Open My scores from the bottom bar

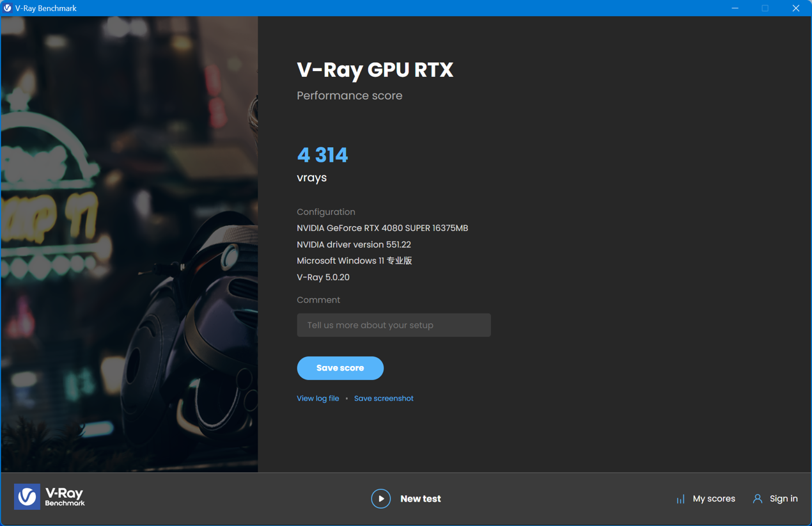point(714,498)
